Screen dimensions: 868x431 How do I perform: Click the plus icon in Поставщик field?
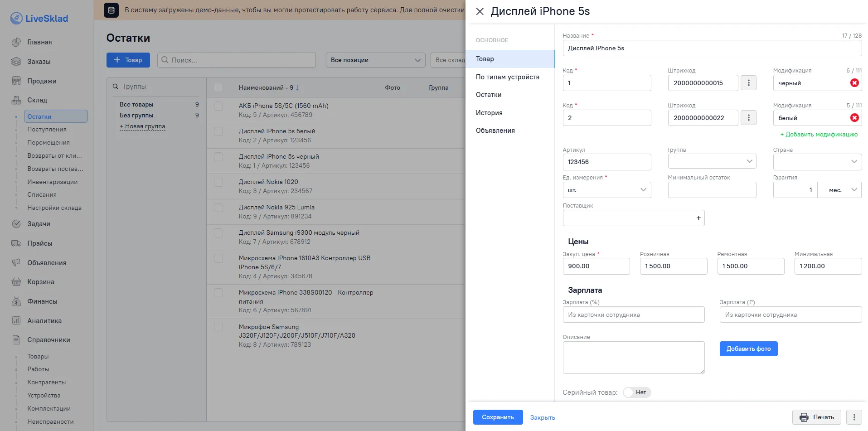point(698,218)
